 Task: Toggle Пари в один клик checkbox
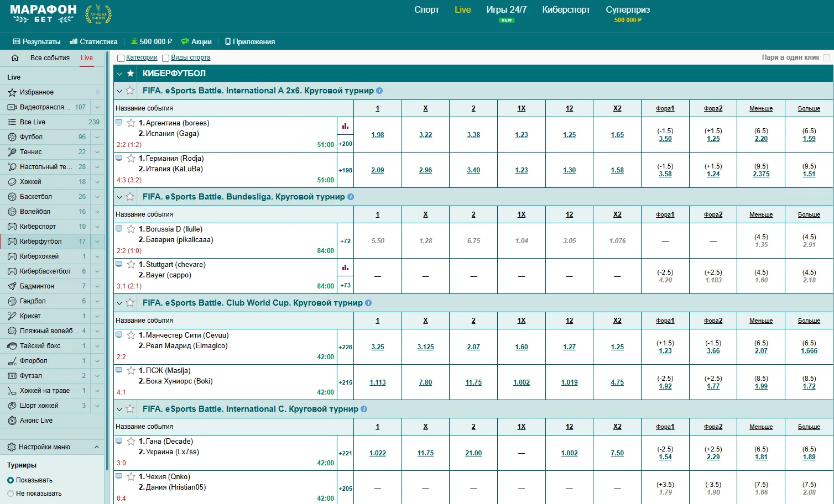click(x=826, y=57)
